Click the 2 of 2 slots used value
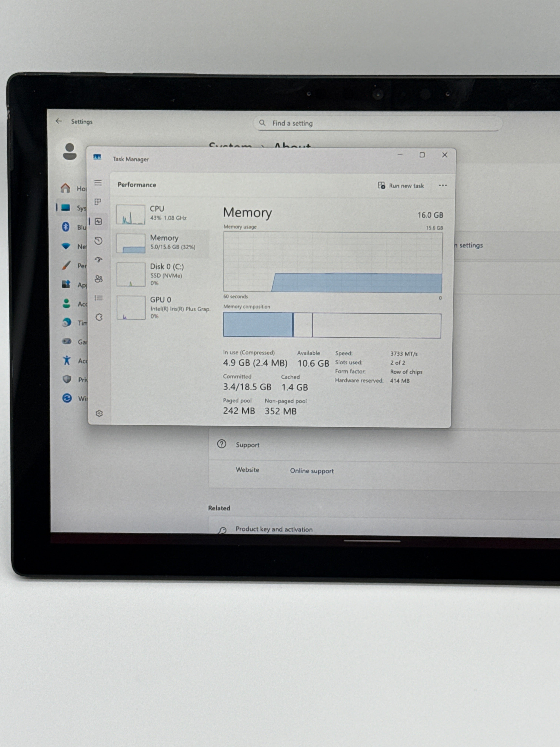Screen dimensions: 560x747 point(398,363)
